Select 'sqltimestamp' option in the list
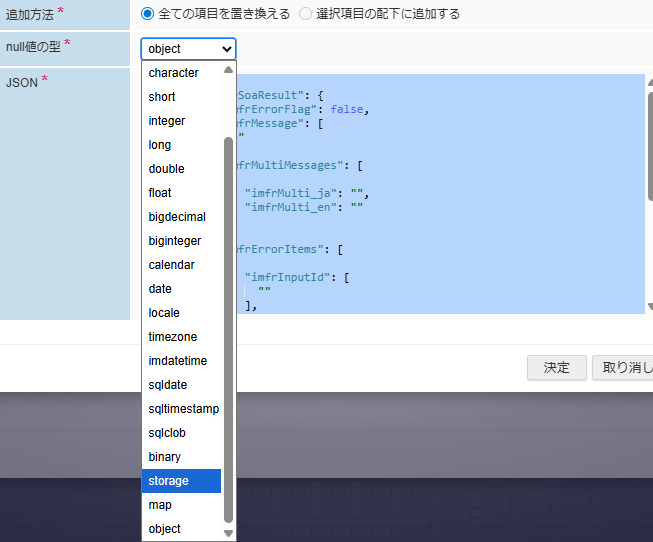The width and height of the screenshot is (653, 542). [x=180, y=409]
